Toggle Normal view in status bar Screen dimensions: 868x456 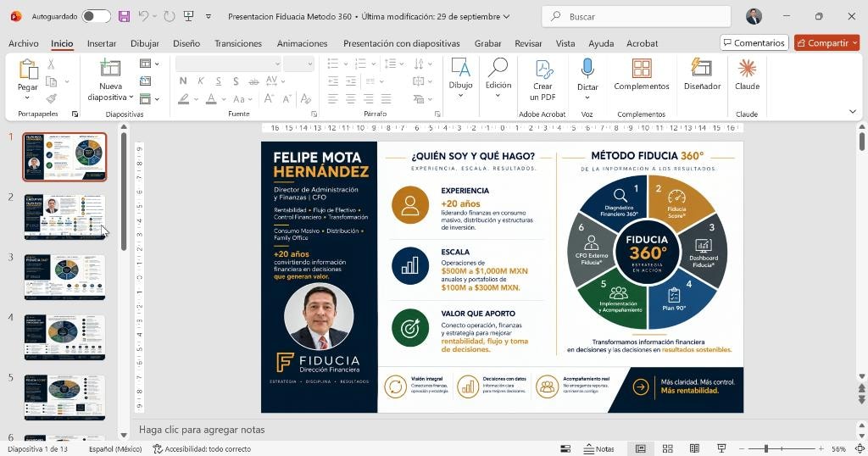click(641, 449)
